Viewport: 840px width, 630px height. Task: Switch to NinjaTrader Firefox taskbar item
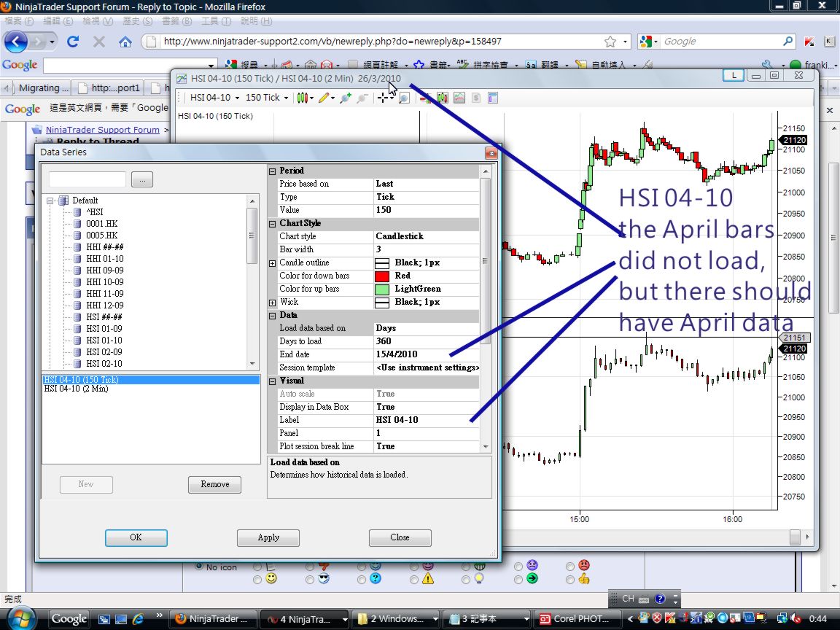pos(213,619)
